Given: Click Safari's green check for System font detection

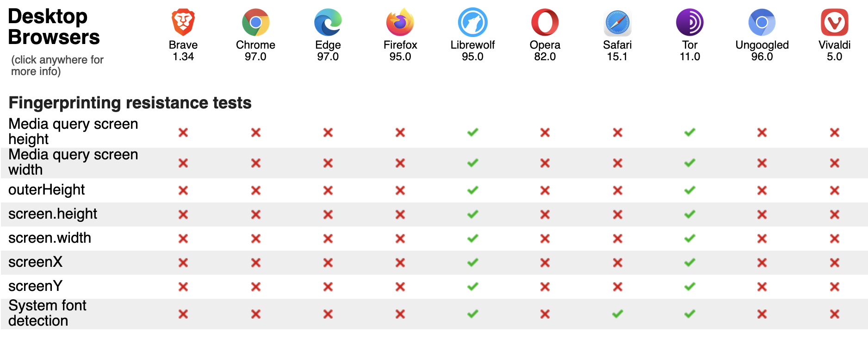Looking at the screenshot, I should pos(617,314).
